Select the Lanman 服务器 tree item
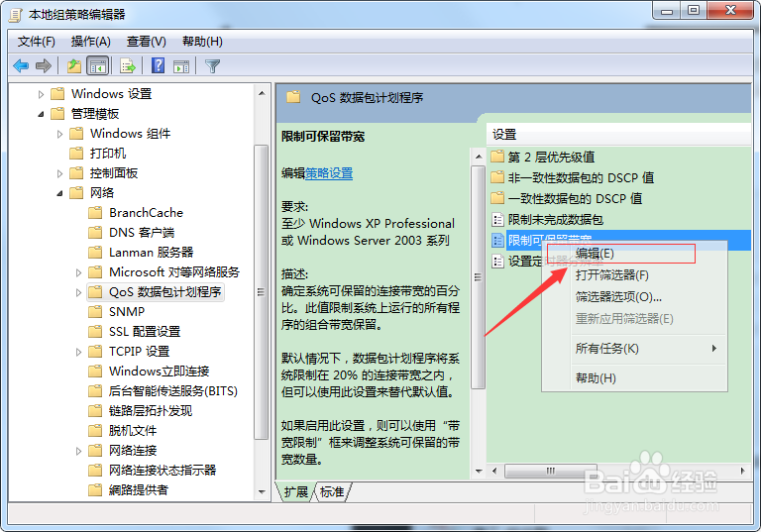 pyautogui.click(x=151, y=253)
